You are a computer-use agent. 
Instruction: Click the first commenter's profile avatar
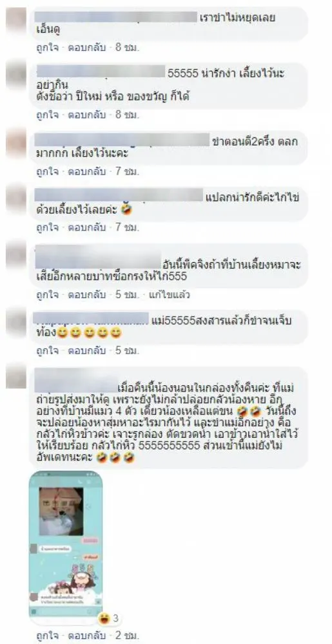coord(16,19)
